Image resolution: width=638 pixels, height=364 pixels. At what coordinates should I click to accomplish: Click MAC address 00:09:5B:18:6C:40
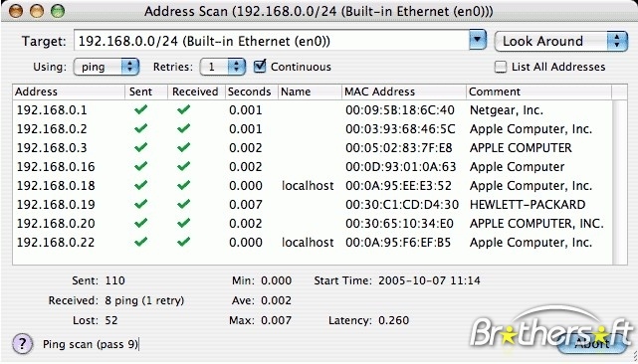pyautogui.click(x=400, y=110)
